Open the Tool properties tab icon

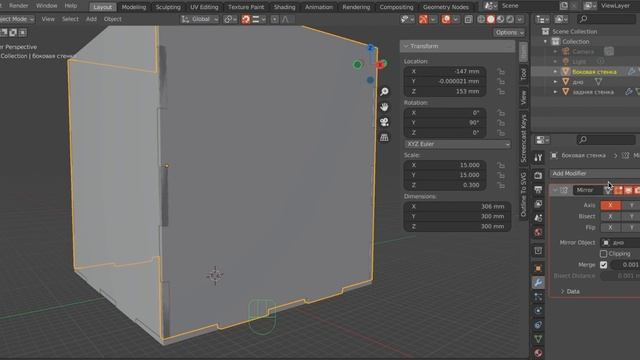(x=538, y=158)
